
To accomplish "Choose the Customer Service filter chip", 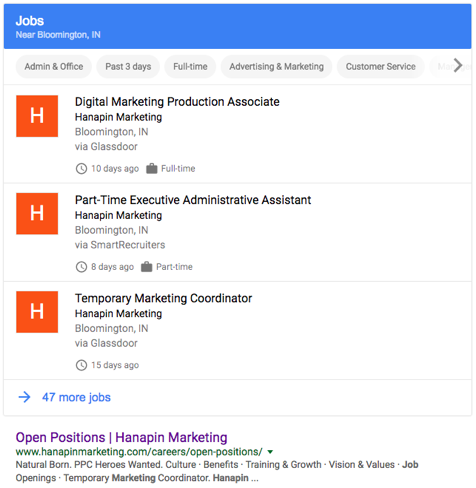I will coord(381,67).
